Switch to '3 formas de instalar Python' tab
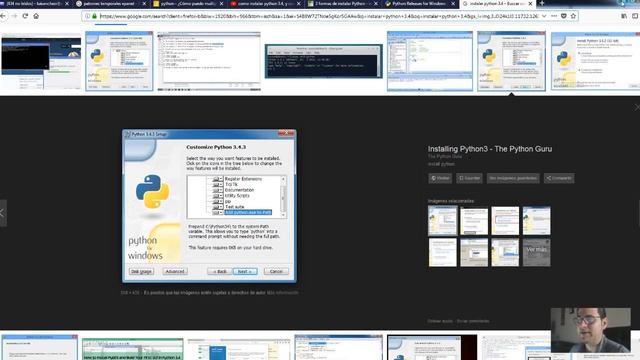Viewport: 640px width, 360px height. pyautogui.click(x=341, y=3)
